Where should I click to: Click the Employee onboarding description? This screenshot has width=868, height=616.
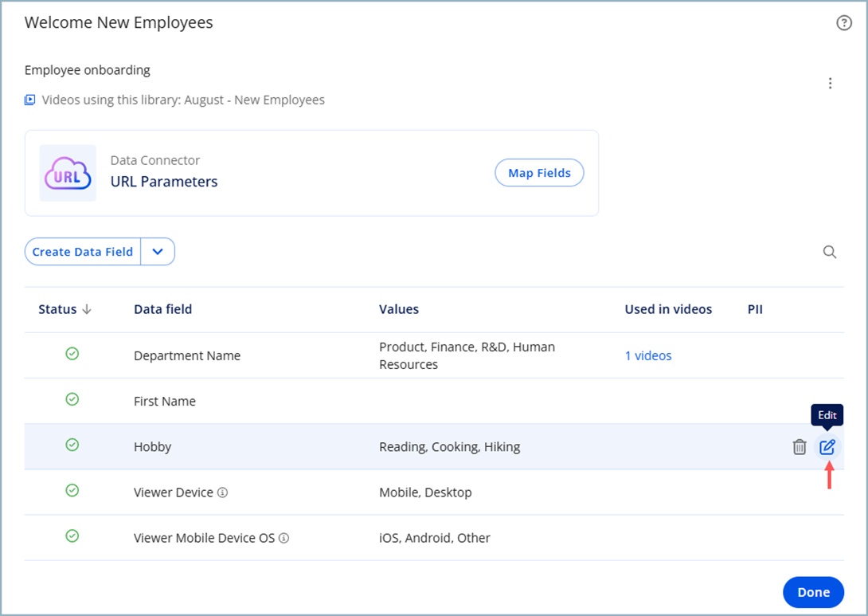88,70
